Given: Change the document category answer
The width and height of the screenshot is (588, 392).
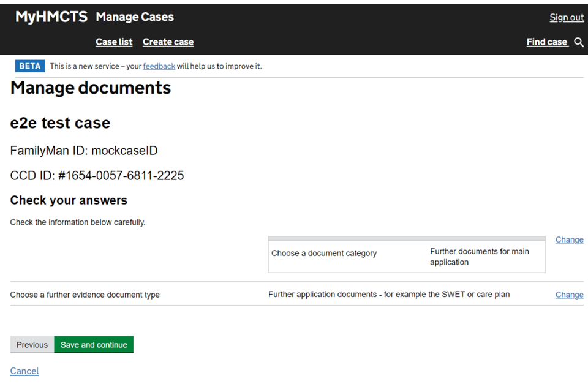Looking at the screenshot, I should point(569,239).
